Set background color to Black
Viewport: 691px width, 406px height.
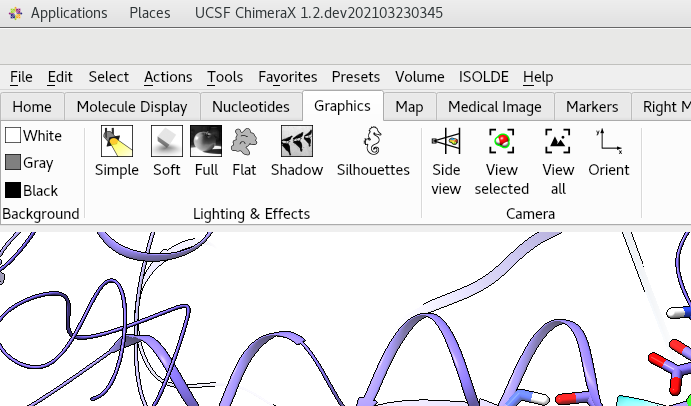(x=32, y=190)
